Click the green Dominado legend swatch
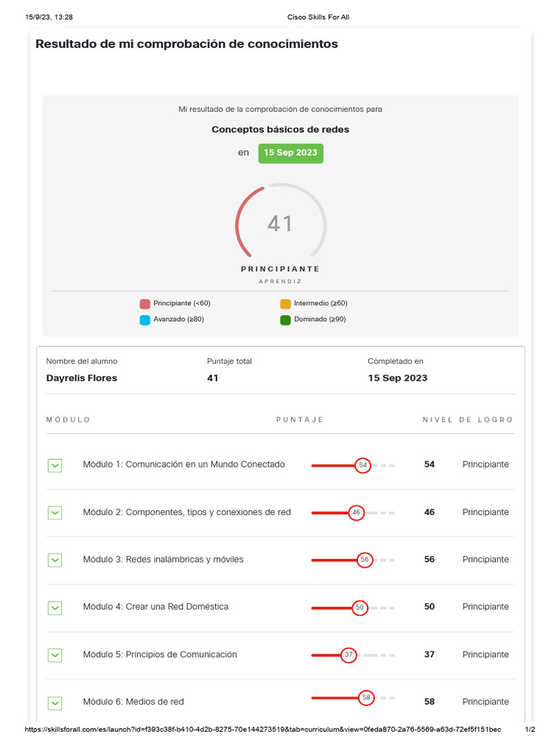This screenshot has width=560, height=747. pyautogui.click(x=285, y=320)
